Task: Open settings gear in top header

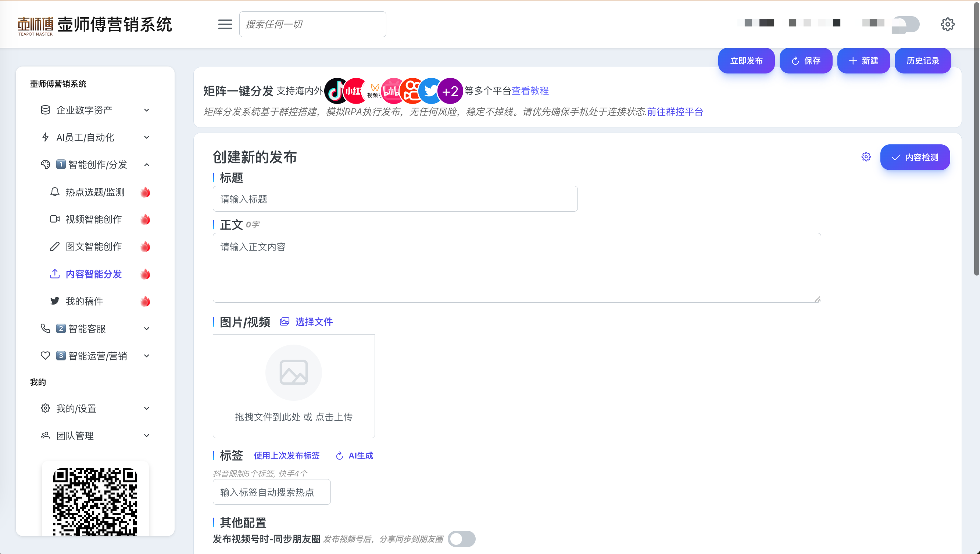Action: 947,24
